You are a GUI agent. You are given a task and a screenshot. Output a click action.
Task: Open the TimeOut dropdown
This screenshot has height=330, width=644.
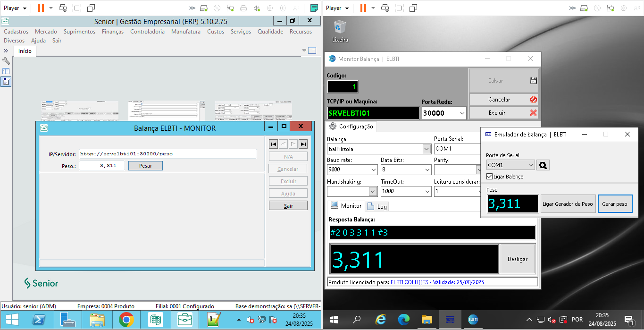pyautogui.click(x=427, y=191)
